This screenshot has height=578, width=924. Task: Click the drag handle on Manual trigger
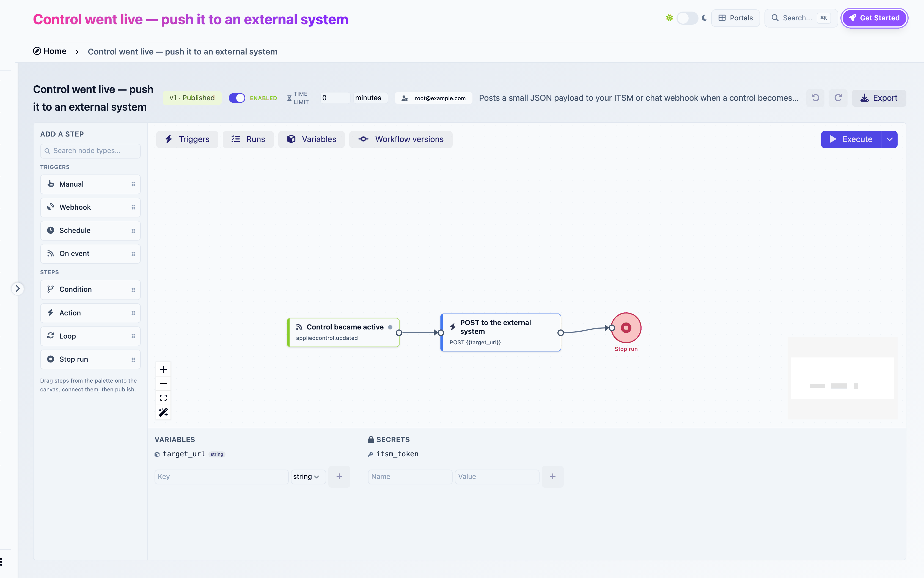(133, 184)
